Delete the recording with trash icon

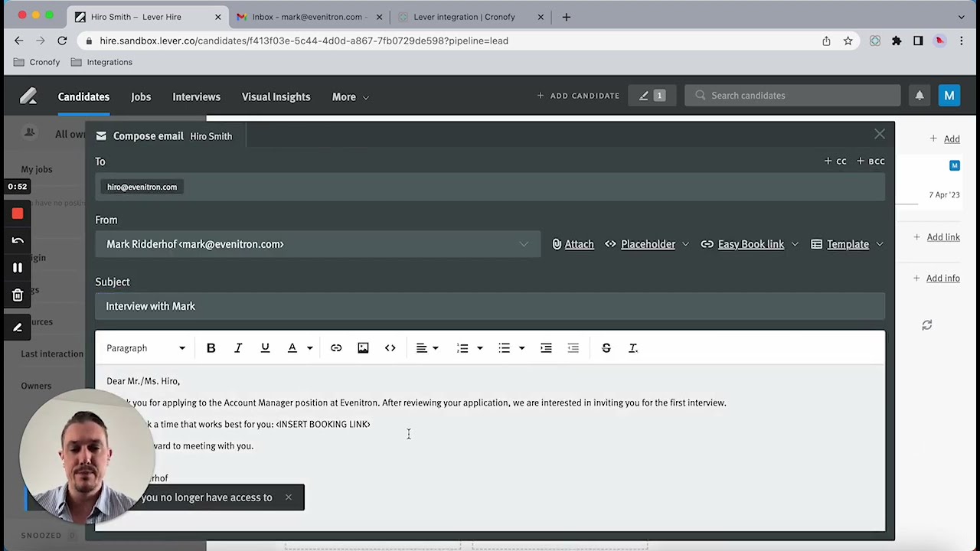(x=18, y=295)
